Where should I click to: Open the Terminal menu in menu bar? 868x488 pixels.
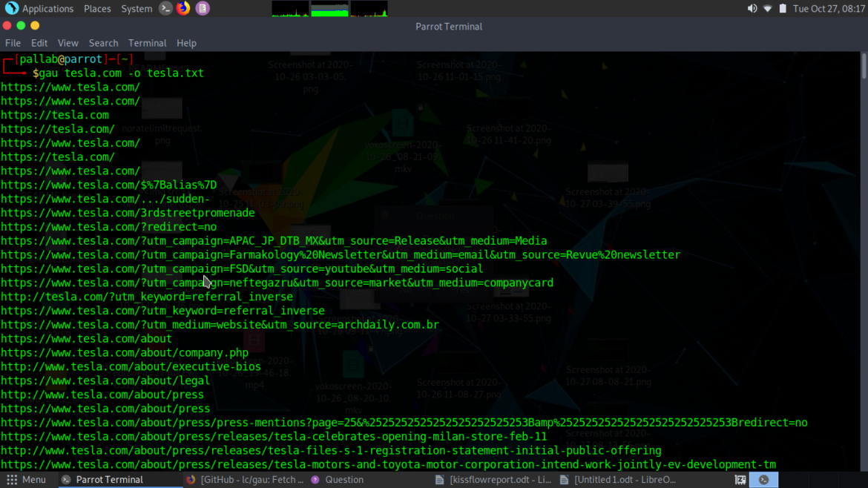(147, 43)
